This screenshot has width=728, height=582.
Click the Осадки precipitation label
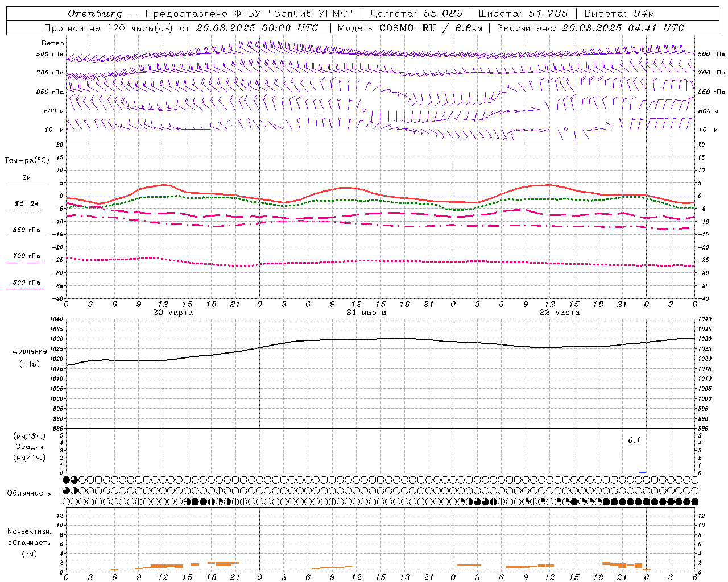pyautogui.click(x=30, y=447)
